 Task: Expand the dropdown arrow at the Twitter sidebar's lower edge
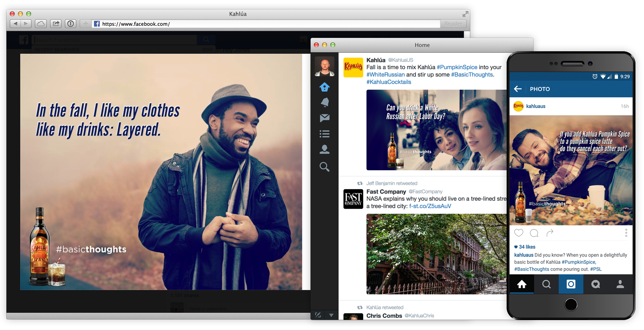pyautogui.click(x=331, y=315)
